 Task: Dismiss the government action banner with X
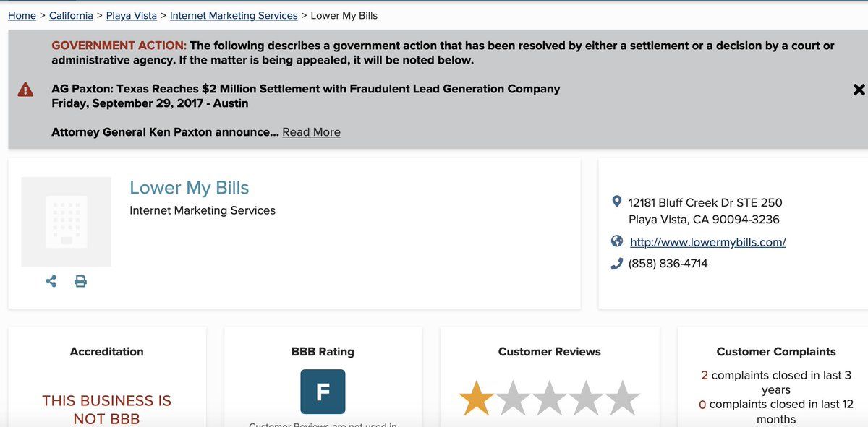(859, 90)
